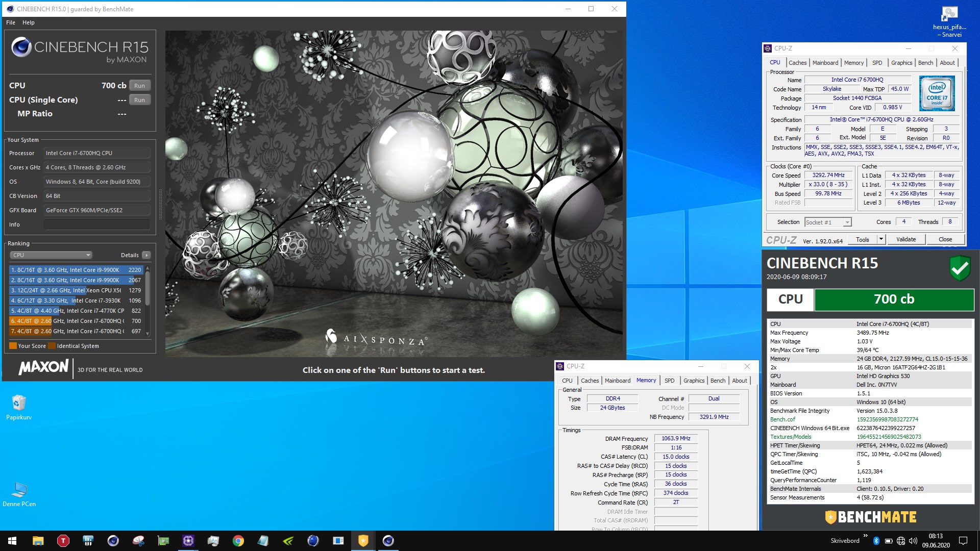Screen dimensions: 980x551
Task: Open the blue window-panel taskbar icon
Action: point(338,541)
